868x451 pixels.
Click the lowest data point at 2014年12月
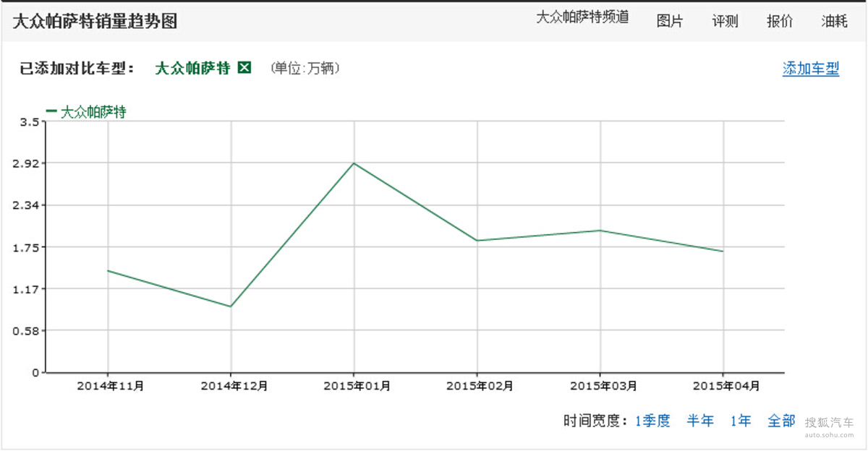231,306
